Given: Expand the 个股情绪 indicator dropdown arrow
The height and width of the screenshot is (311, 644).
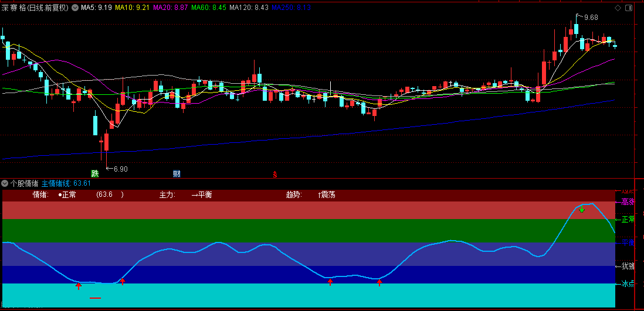Looking at the screenshot, I should pyautogui.click(x=5, y=183).
